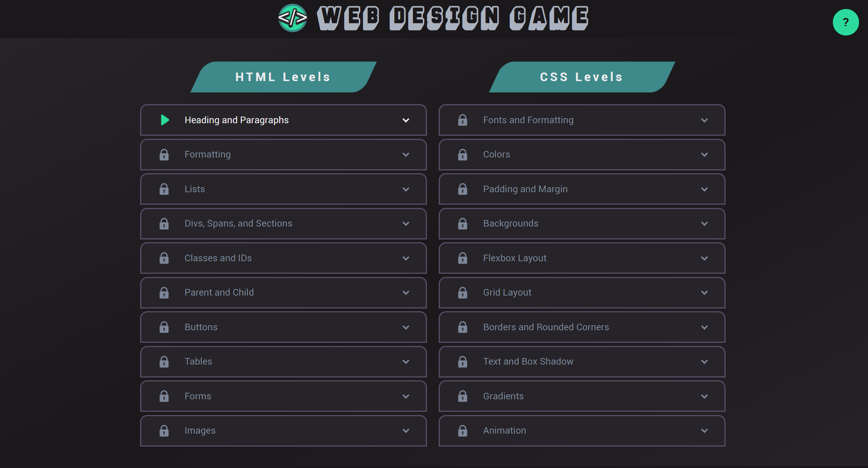Viewport: 868px width, 468px height.
Task: Click the Web Design Game title text
Action: tap(453, 18)
